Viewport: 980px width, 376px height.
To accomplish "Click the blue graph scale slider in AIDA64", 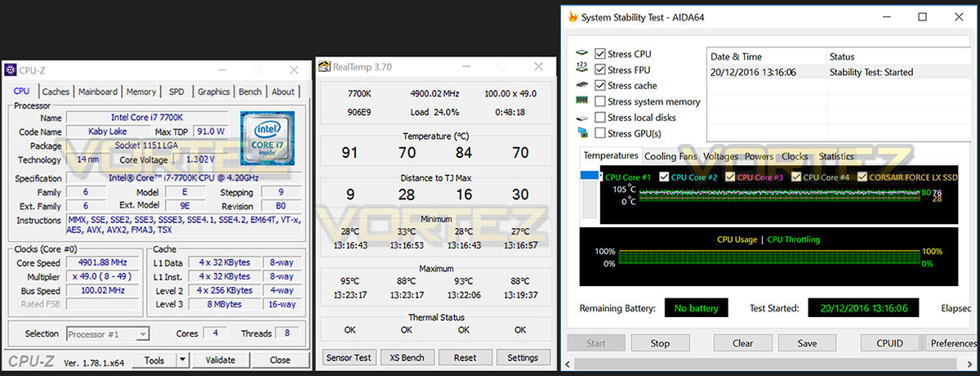I will [x=590, y=176].
